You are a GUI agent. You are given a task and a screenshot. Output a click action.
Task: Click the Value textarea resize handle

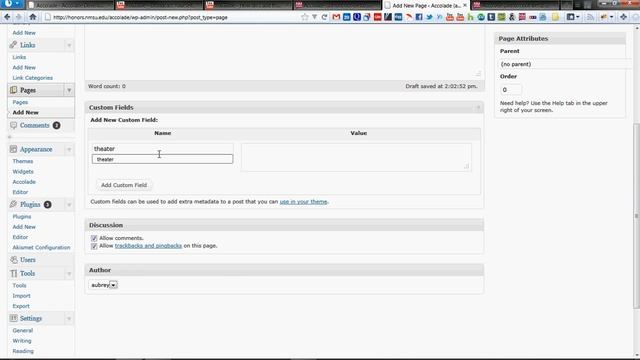click(x=467, y=166)
